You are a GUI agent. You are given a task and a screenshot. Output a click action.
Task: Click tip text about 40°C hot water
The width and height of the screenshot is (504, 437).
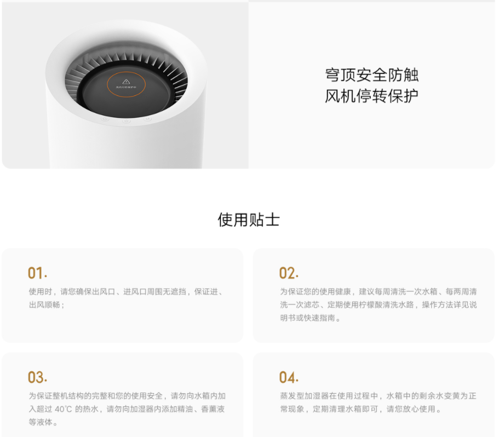click(x=127, y=409)
